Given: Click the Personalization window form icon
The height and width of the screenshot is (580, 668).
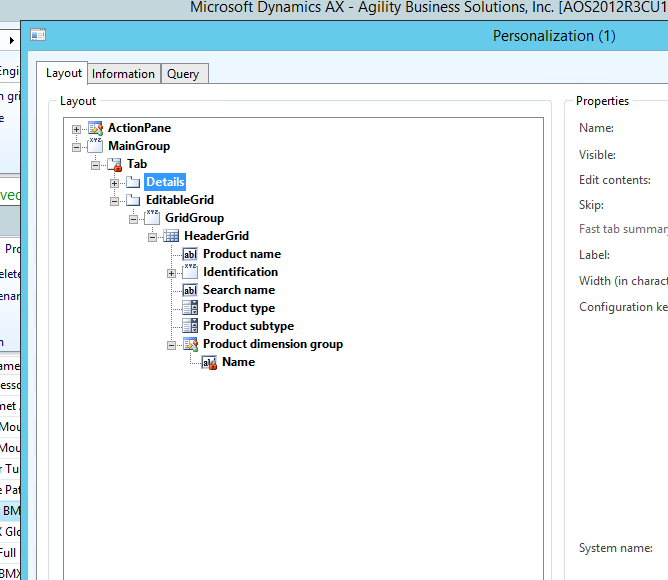Looking at the screenshot, I should 38,35.
